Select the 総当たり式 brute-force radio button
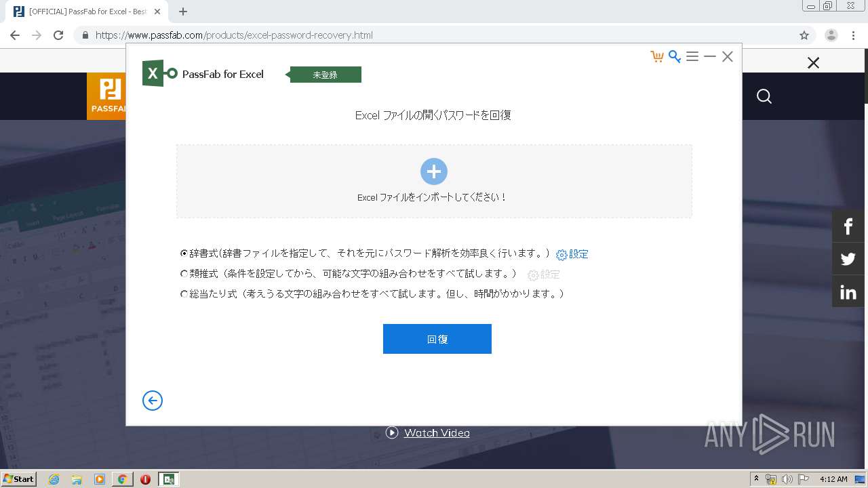Screen dimensions: 868x488 pyautogui.click(x=184, y=294)
